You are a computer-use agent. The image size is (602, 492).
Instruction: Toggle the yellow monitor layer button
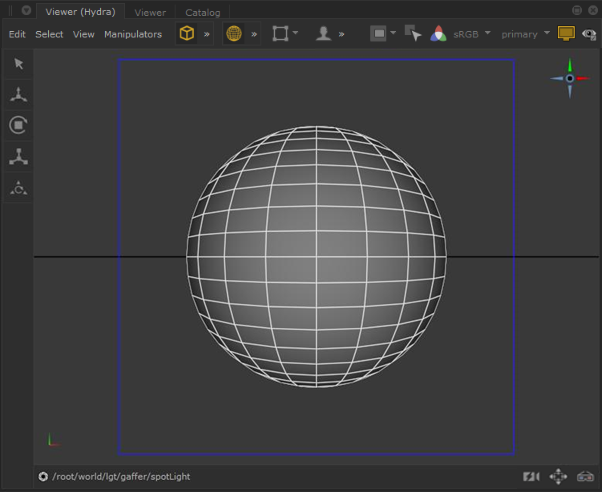tap(566, 34)
